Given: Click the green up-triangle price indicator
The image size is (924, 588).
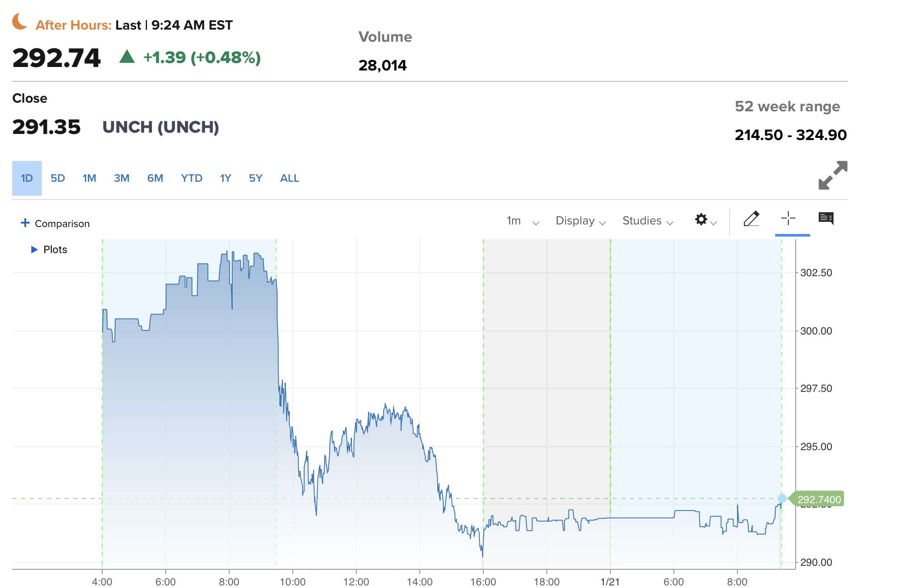Looking at the screenshot, I should pos(127,57).
